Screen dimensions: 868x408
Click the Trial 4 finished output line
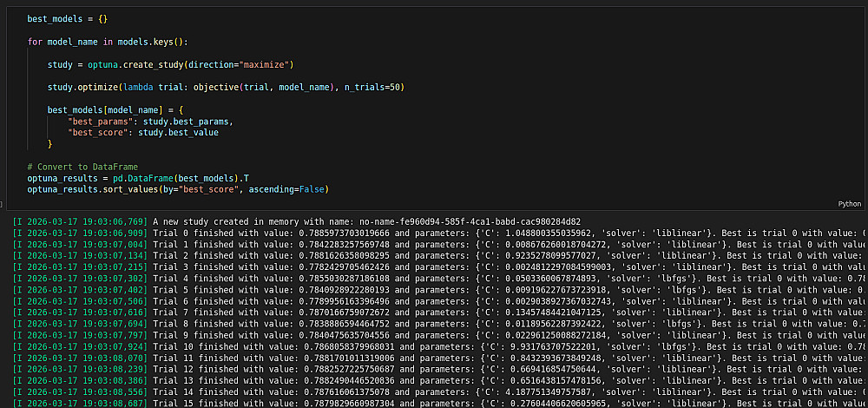pos(434,278)
